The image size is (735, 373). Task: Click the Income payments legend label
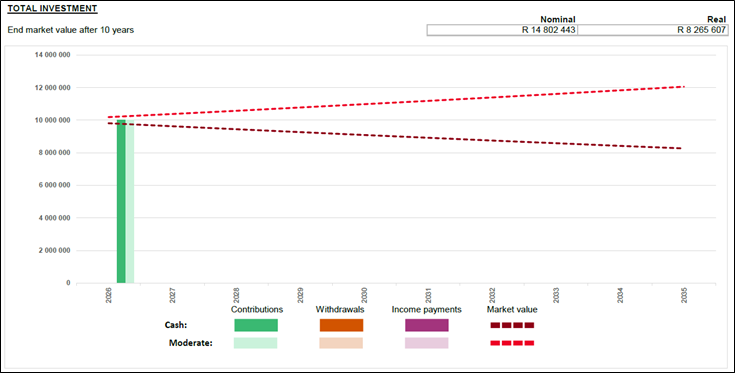pyautogui.click(x=427, y=310)
